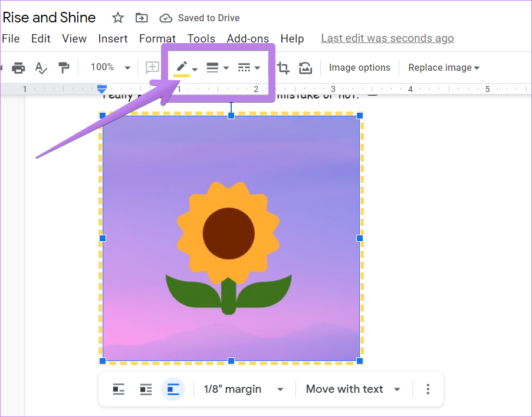The width and height of the screenshot is (532, 417).
Task: Select the crop image tool
Action: point(283,68)
